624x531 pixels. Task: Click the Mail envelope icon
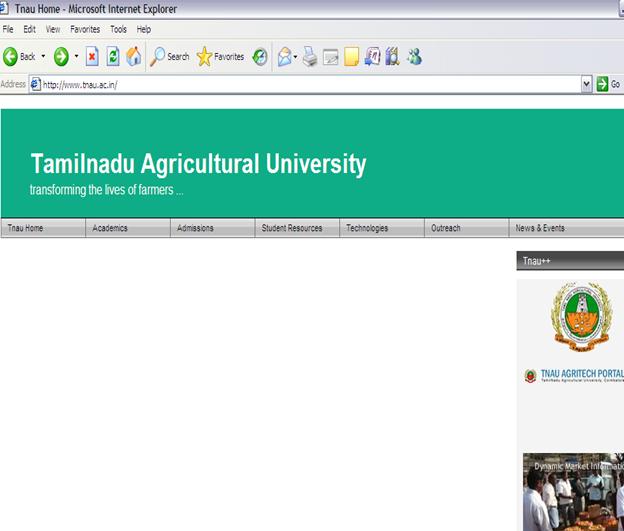click(285, 57)
